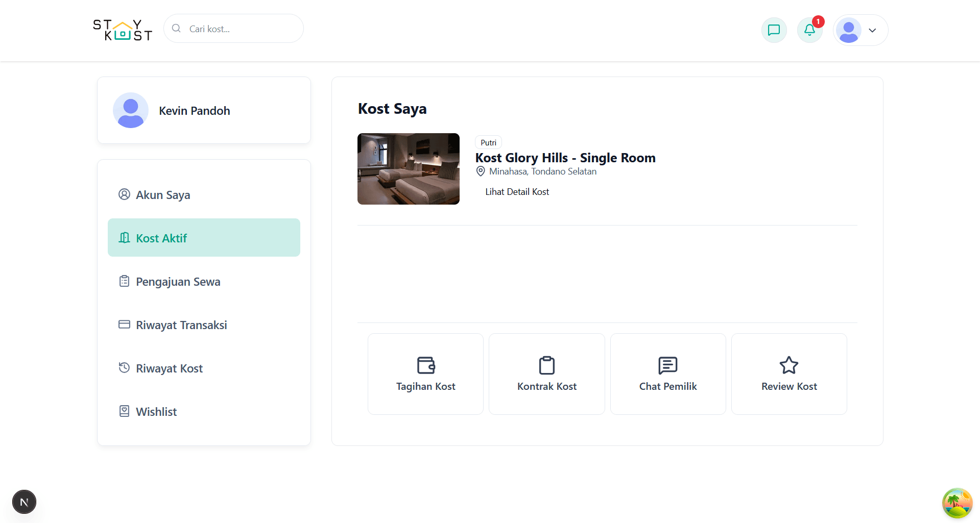Click the palm tree island floating icon
Image resolution: width=980 pixels, height=523 pixels.
(958, 503)
